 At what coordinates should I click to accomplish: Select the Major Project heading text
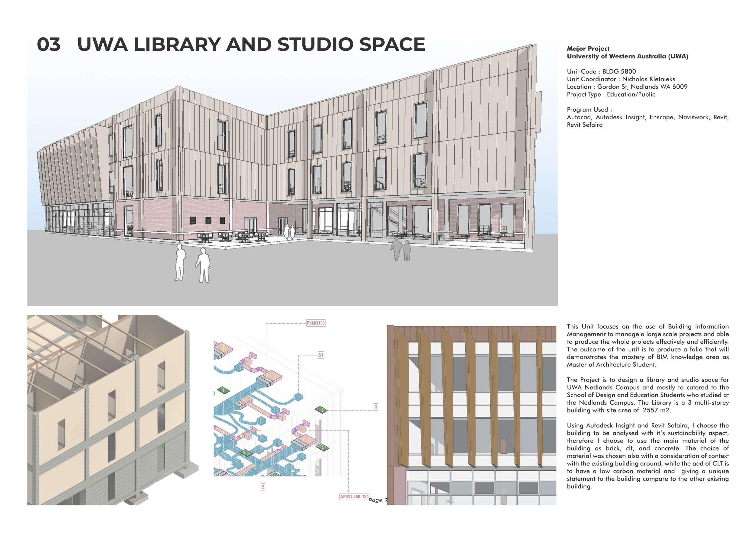click(x=588, y=49)
